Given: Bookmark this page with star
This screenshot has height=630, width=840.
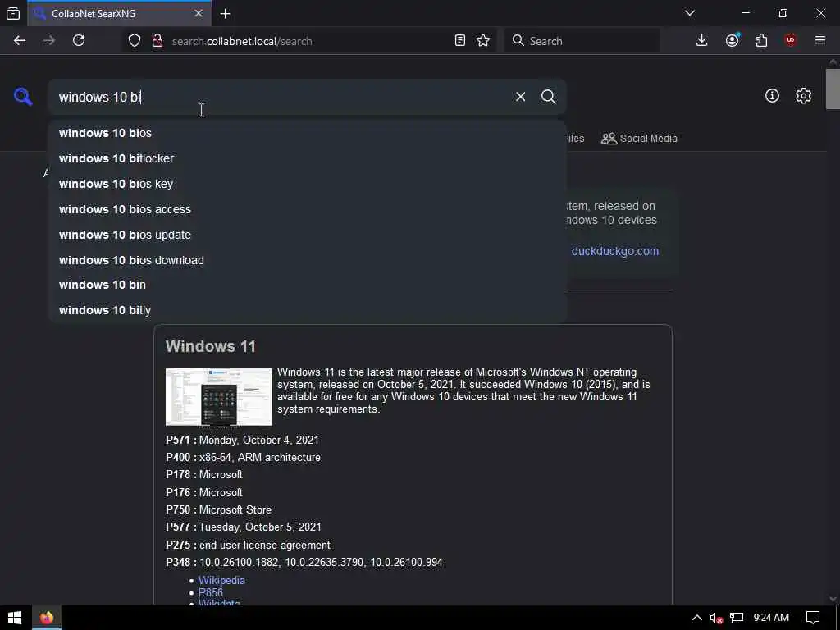Looking at the screenshot, I should [x=483, y=41].
